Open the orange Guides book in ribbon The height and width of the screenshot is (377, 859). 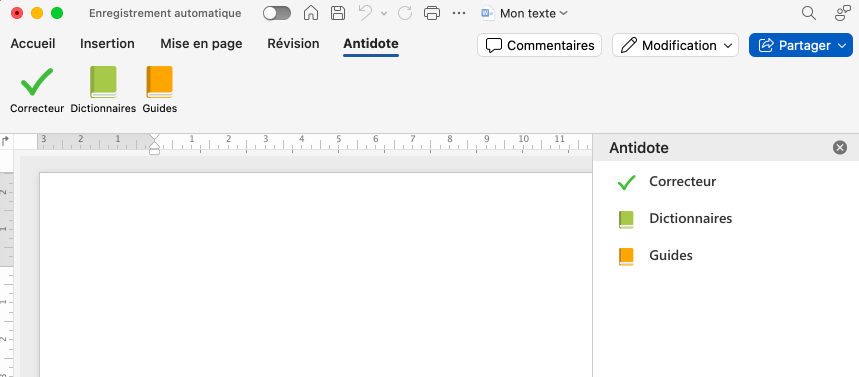pyautogui.click(x=159, y=90)
